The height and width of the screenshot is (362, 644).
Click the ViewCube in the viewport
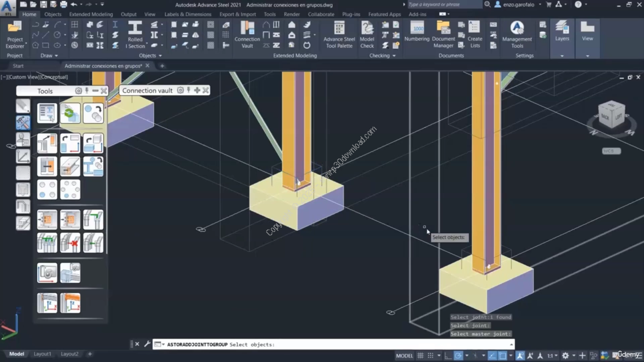611,116
